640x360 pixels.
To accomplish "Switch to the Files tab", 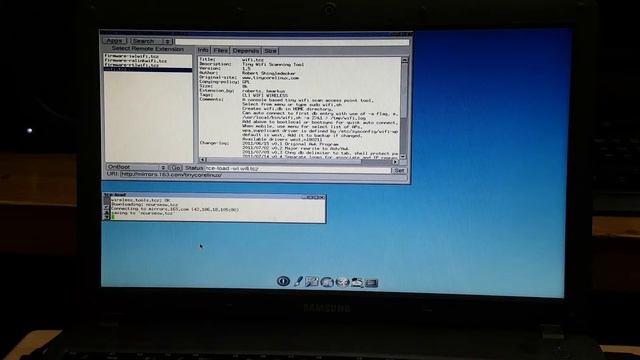I will coord(220,51).
